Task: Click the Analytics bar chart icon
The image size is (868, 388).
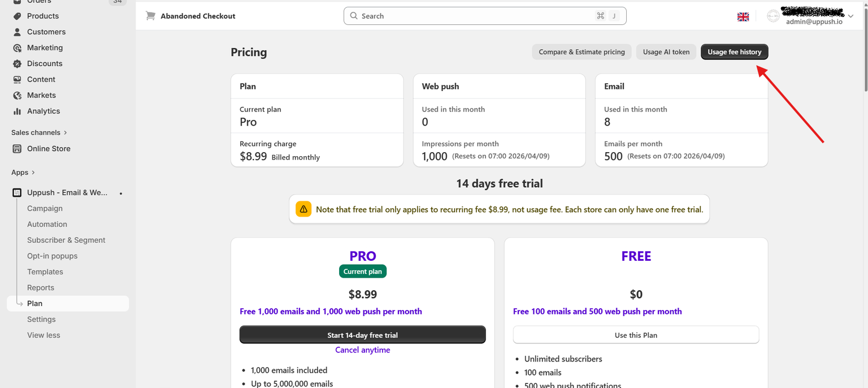Action: pos(17,111)
